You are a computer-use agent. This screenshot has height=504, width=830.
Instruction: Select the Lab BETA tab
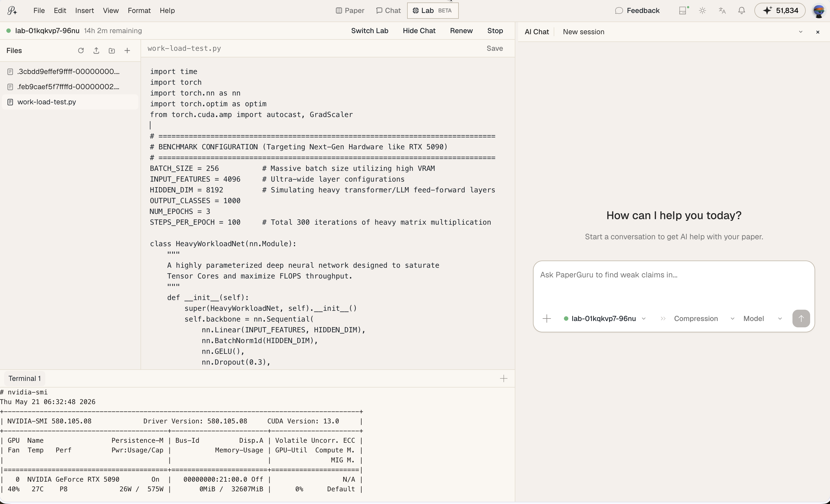tap(433, 10)
